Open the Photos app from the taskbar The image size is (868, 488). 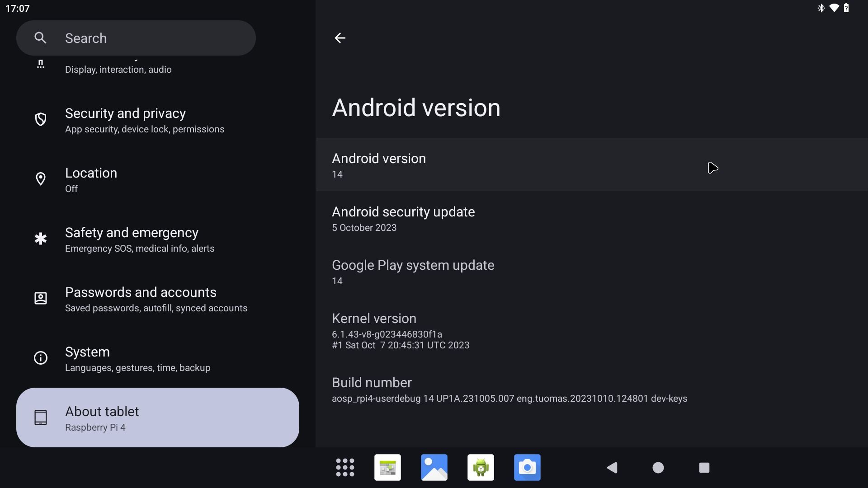tap(434, 468)
